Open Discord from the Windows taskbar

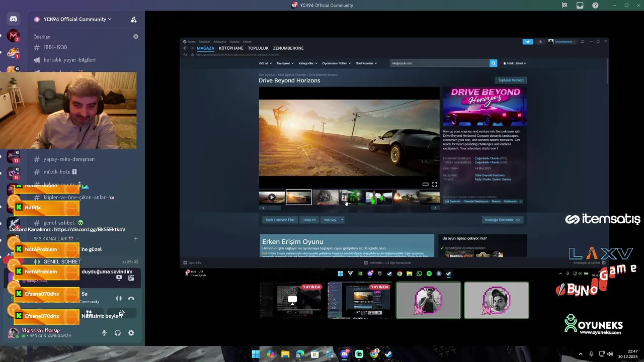pos(345,354)
